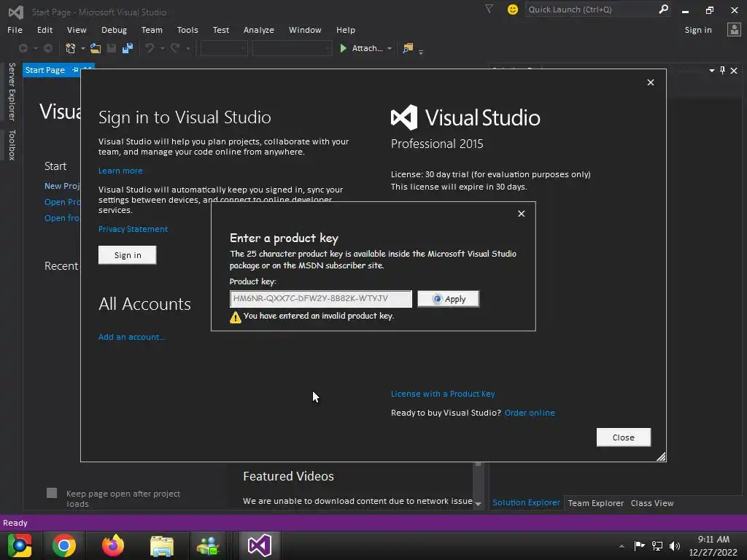Click the account picture icon beside Sign in
This screenshot has height=560, width=747.
(x=734, y=29)
